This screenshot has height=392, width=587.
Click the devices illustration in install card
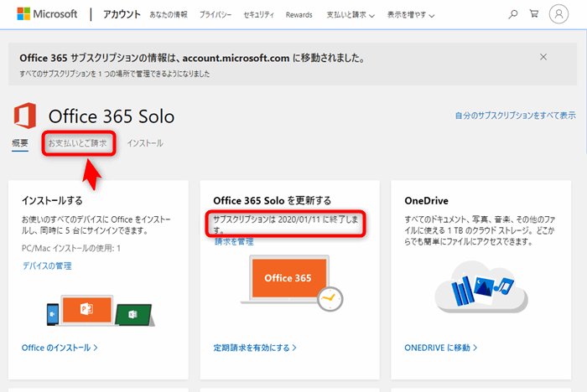click(101, 311)
